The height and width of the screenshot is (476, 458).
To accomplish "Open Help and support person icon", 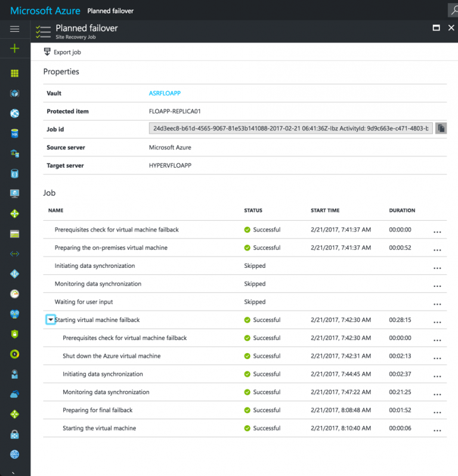I will pyautogui.click(x=14, y=374).
